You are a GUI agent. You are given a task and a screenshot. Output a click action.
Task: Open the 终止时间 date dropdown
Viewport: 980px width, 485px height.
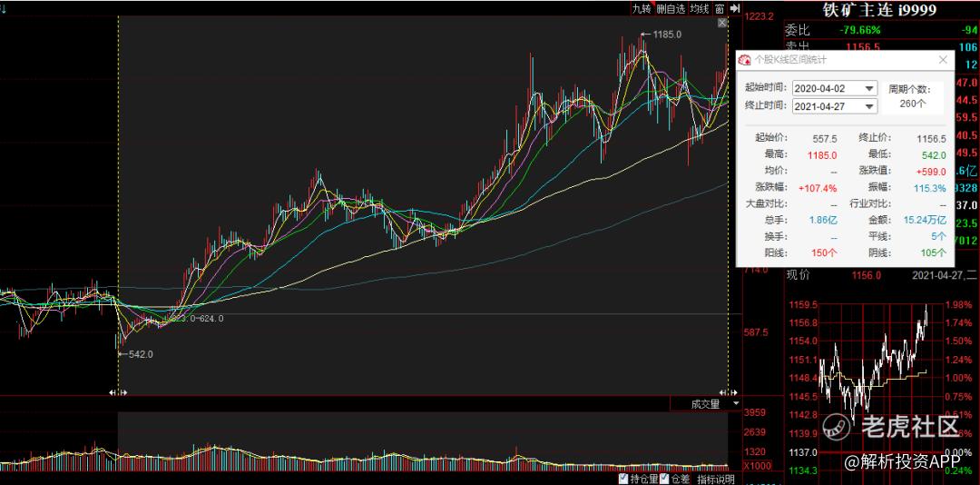[870, 106]
